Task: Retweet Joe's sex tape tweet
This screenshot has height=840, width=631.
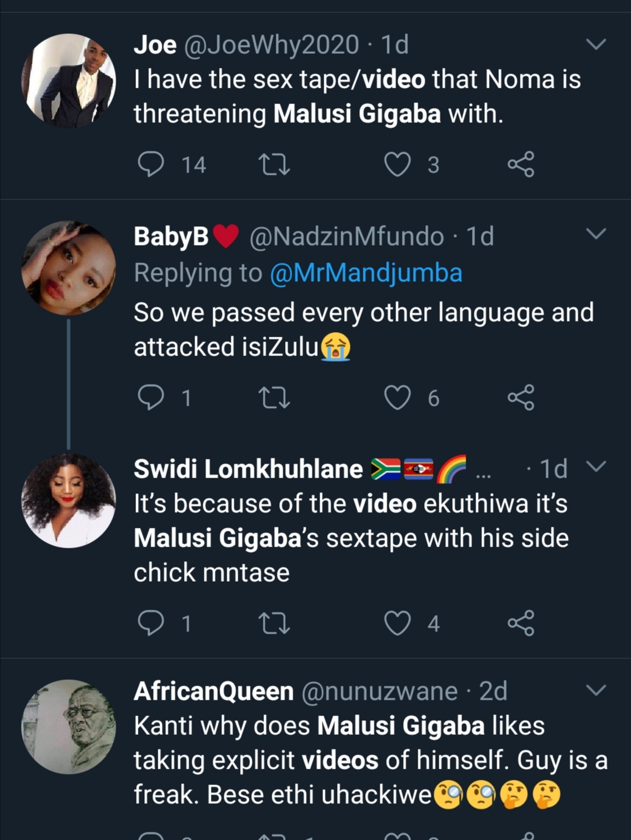Action: pyautogui.click(x=274, y=164)
